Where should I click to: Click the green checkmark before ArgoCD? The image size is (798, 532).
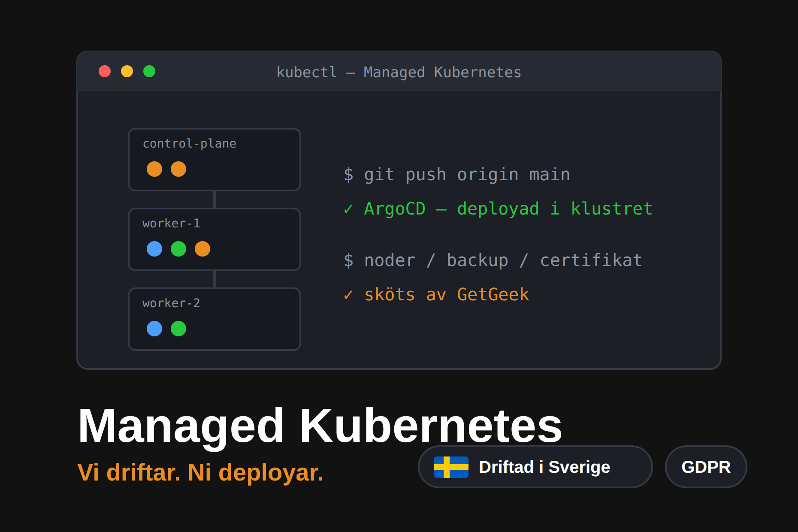348,209
